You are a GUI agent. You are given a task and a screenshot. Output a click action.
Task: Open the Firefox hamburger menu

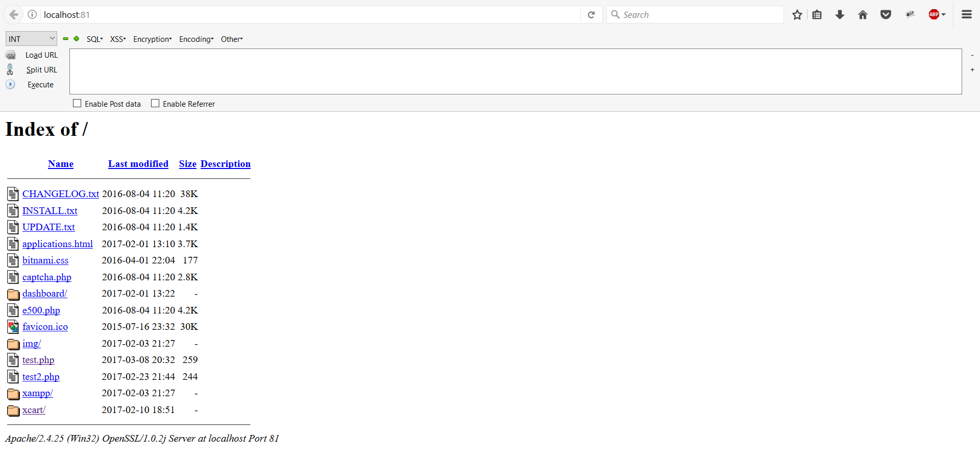pos(967,14)
